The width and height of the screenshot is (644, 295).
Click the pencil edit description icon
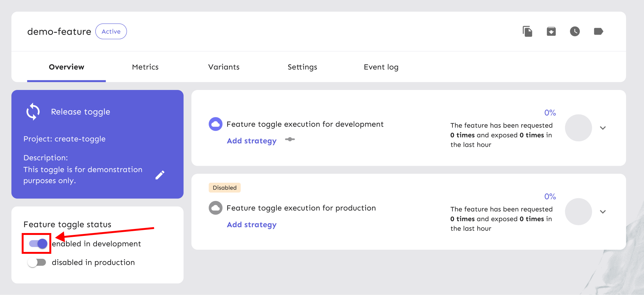[160, 175]
